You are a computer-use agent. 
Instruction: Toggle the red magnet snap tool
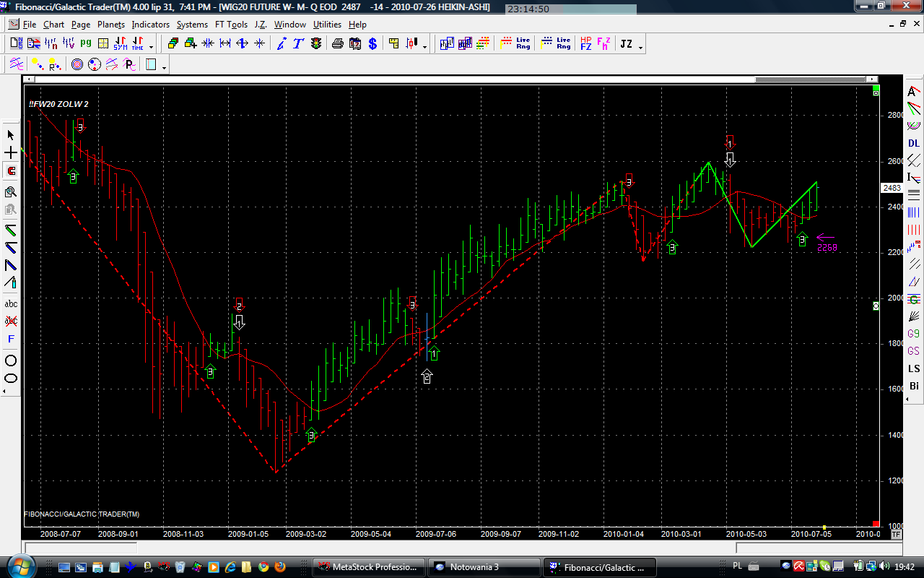(x=11, y=171)
